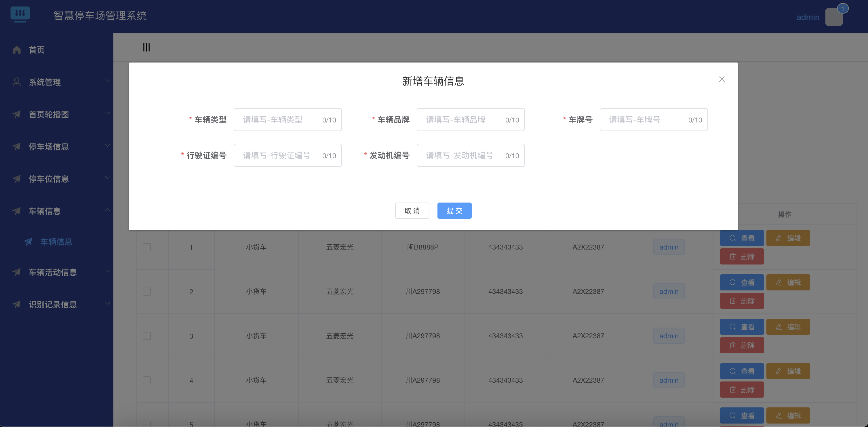Image resolution: width=868 pixels, height=427 pixels.
Task: Select checkbox for row 4
Action: point(146,380)
